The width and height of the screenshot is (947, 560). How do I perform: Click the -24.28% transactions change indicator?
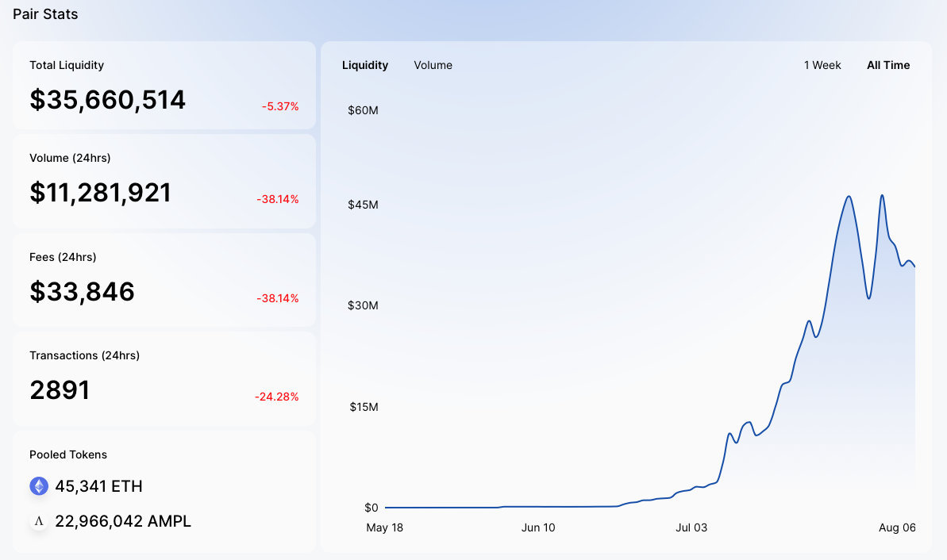coord(277,397)
